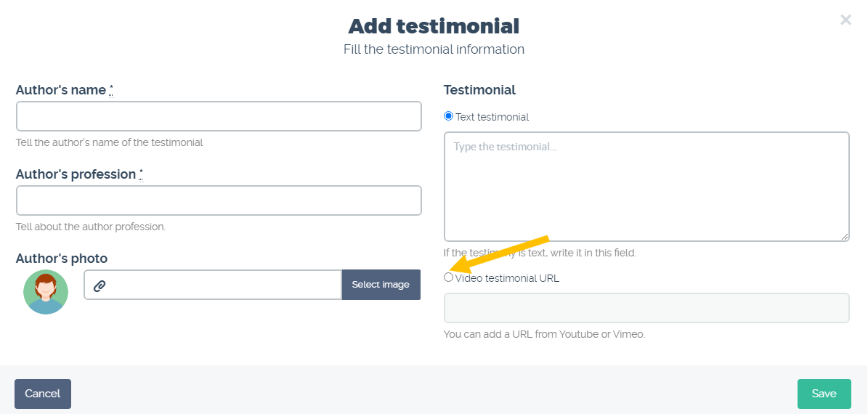Focus the Author's name input field
Screen dimensions: 868x414
coord(219,116)
